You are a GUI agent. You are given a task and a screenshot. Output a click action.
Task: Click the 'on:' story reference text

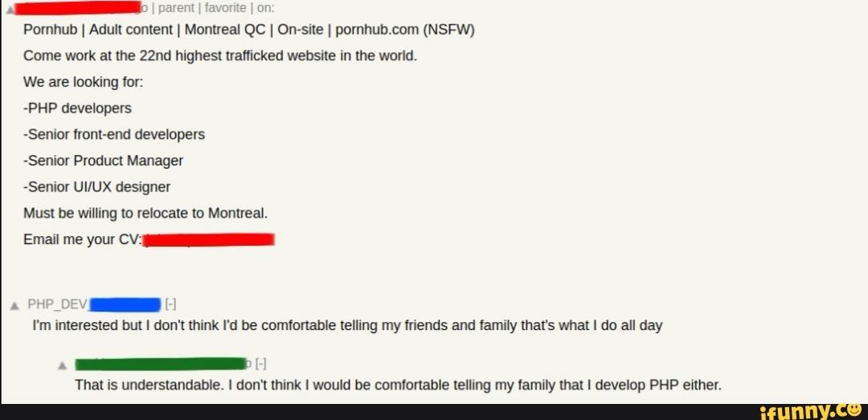[x=266, y=8]
